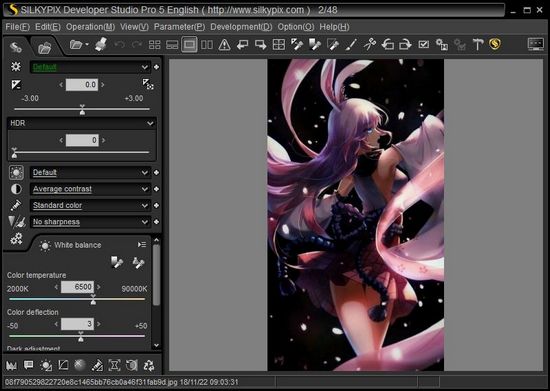
Task: Click the add taste button beside green Default
Action: [156, 67]
